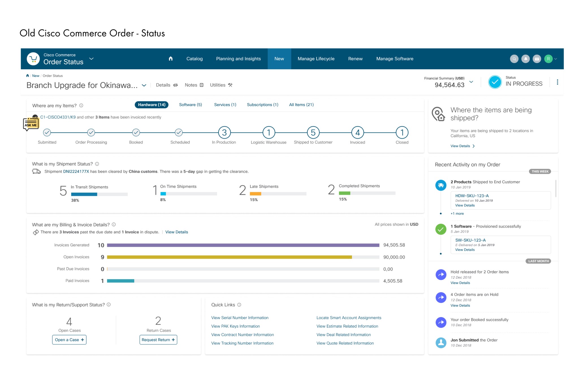Expand the Branch Upgrade order title dropdown

click(x=144, y=85)
